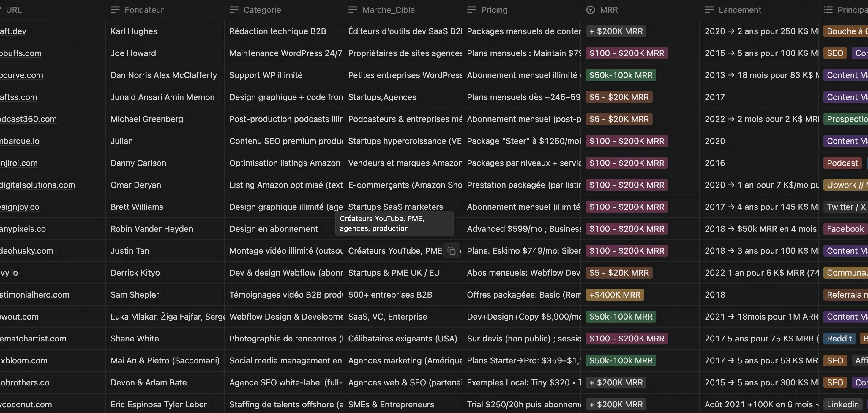Open the designjoy.co link
The image size is (868, 413).
[20, 207]
